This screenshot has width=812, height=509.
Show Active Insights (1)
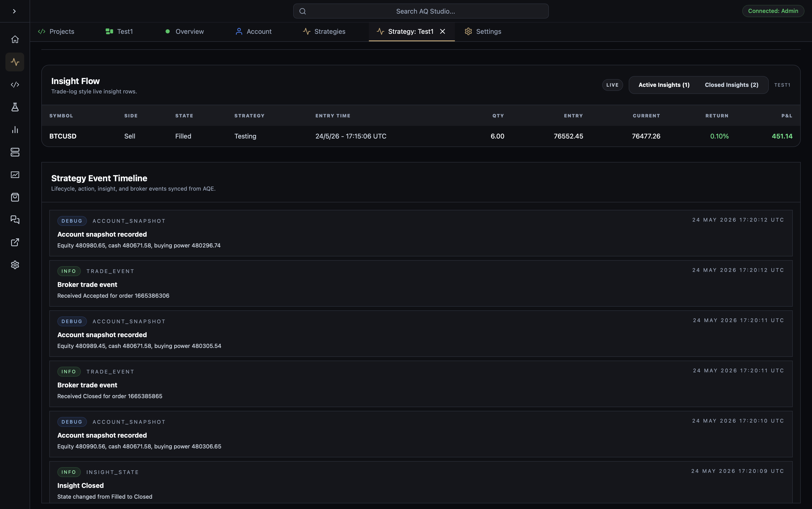click(664, 85)
